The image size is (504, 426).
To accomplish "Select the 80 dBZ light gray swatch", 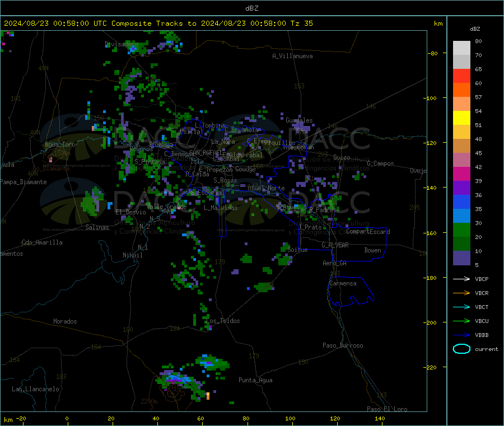I will 461,48.
